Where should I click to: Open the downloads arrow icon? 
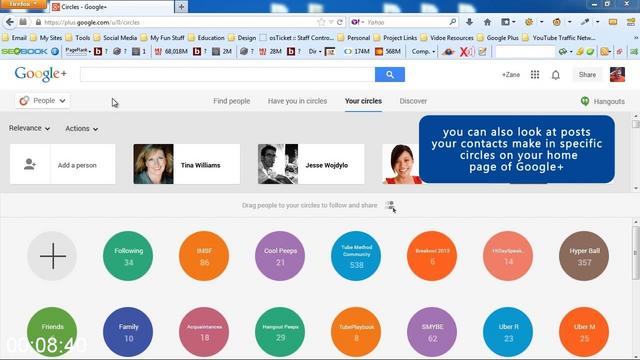point(469,22)
